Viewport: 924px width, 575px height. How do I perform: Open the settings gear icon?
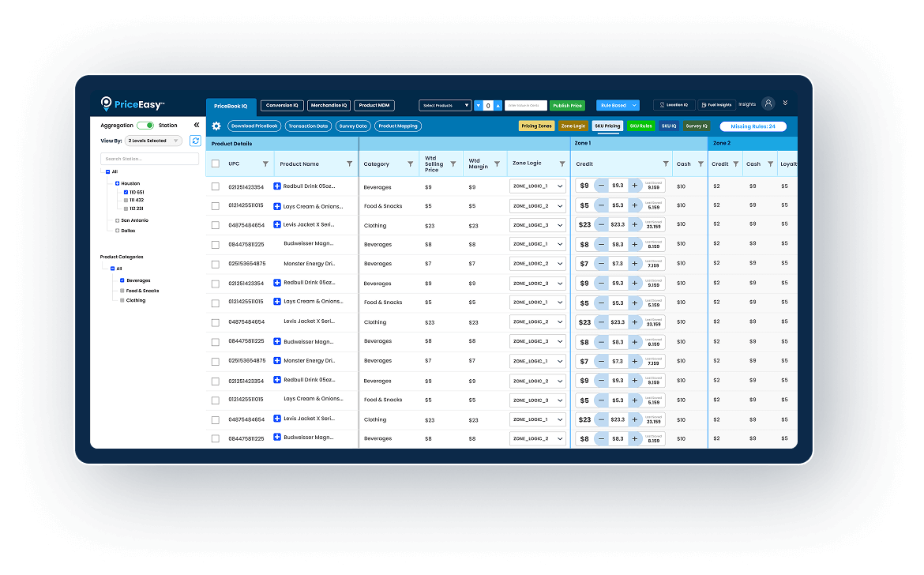point(216,126)
